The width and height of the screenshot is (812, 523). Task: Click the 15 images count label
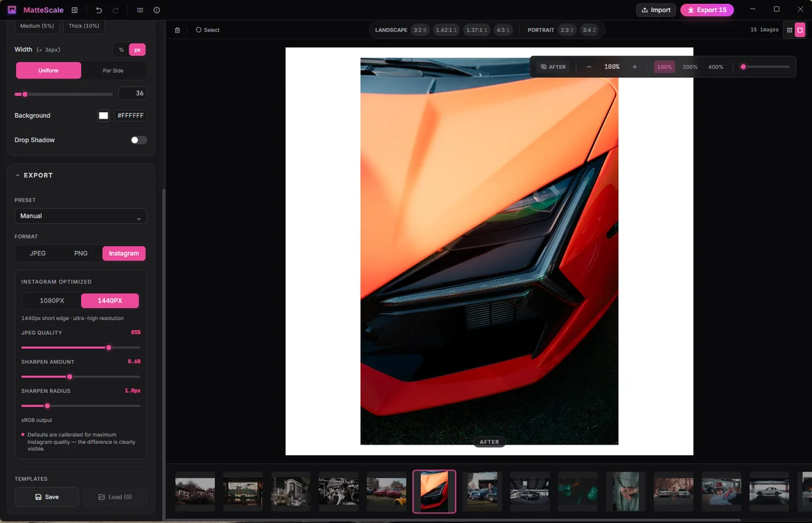[x=764, y=30]
